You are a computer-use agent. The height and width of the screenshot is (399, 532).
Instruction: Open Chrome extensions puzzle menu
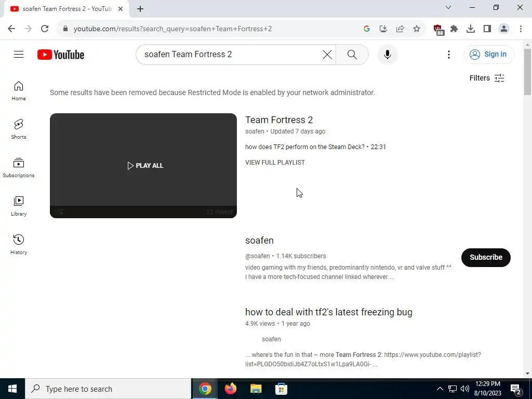click(454, 29)
